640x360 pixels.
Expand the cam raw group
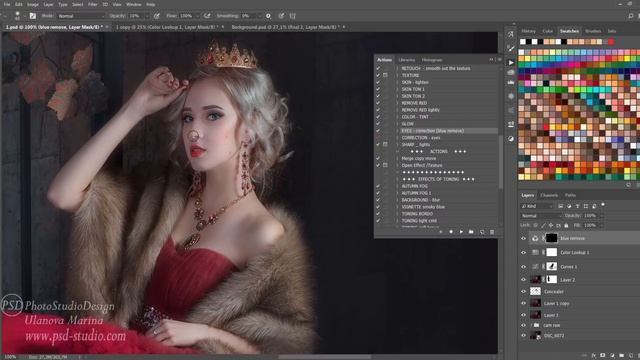(531, 325)
